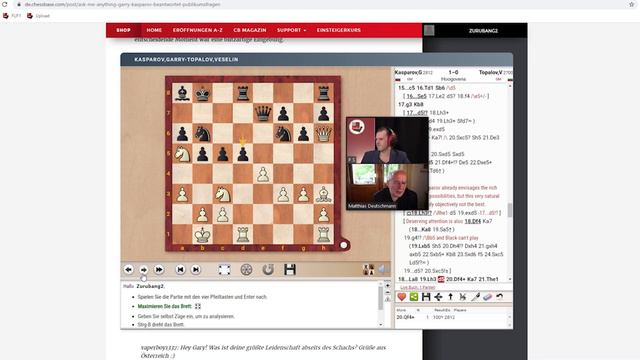The image size is (640, 360).
Task: Open the Upload bookmark
Action: tap(38, 16)
